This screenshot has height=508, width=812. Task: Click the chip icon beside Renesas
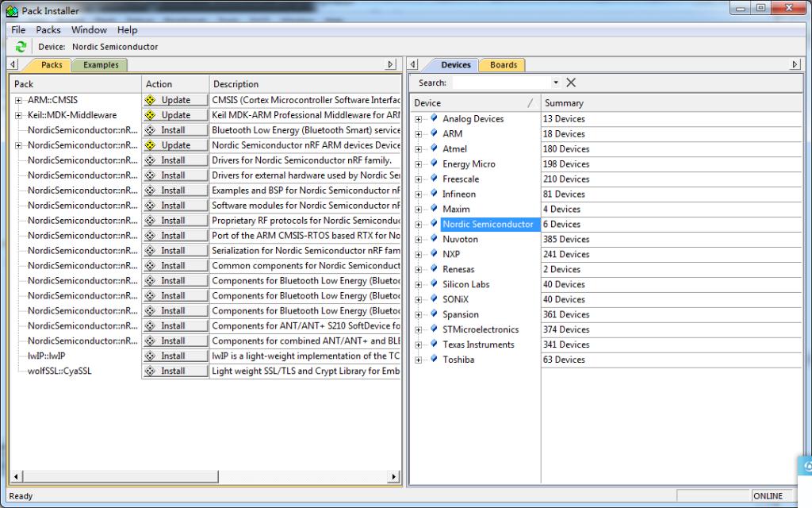point(434,268)
